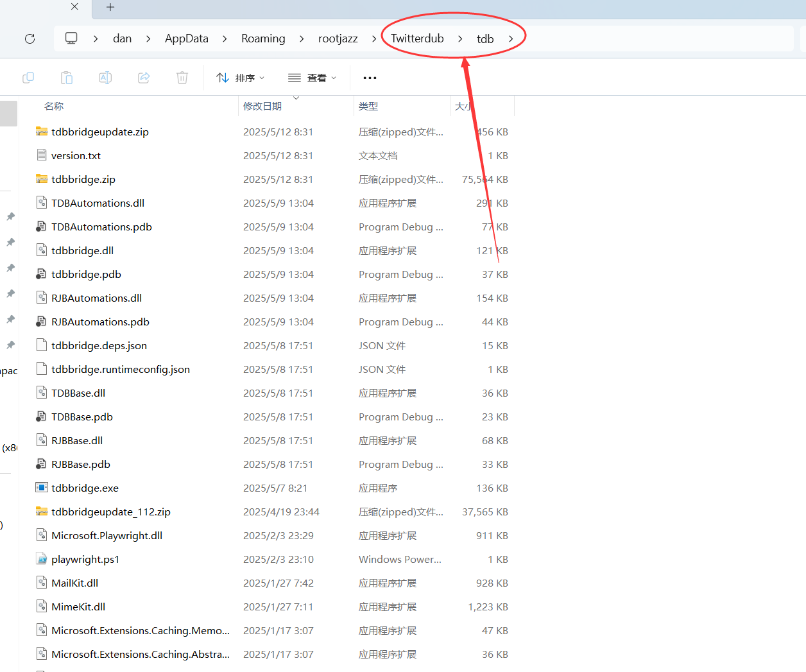This screenshot has width=806, height=672.
Task: Select the version.txt file
Action: point(76,156)
